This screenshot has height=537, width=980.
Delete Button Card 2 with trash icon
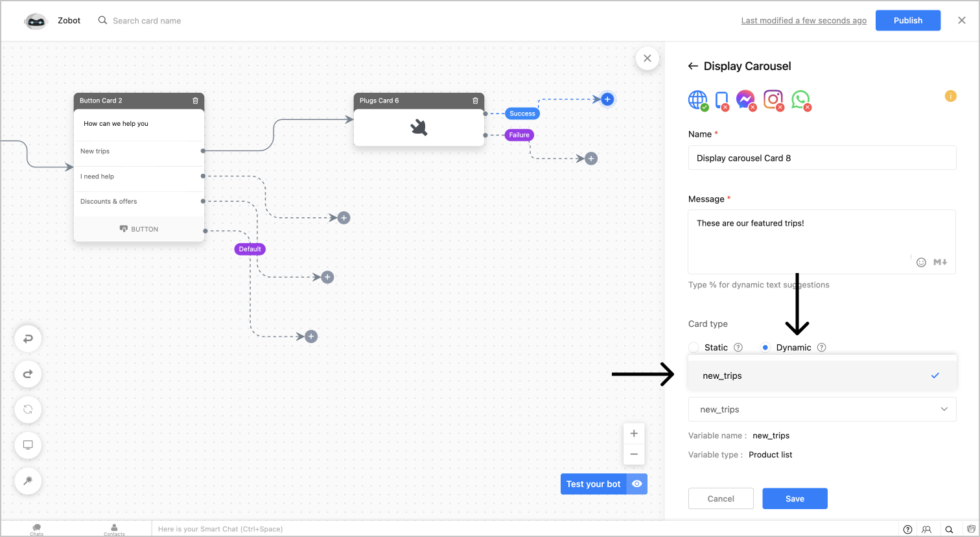tap(195, 101)
